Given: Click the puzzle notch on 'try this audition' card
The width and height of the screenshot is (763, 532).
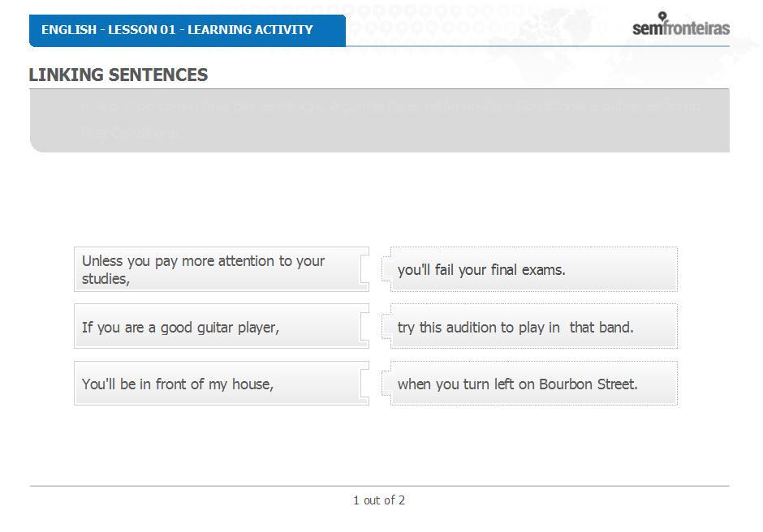Looking at the screenshot, I should pos(387,326).
